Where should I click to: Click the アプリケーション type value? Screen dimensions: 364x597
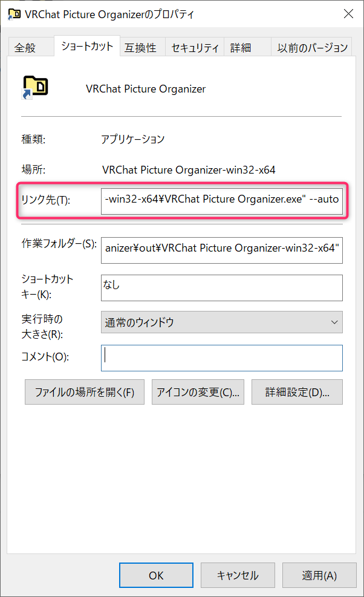(x=133, y=139)
